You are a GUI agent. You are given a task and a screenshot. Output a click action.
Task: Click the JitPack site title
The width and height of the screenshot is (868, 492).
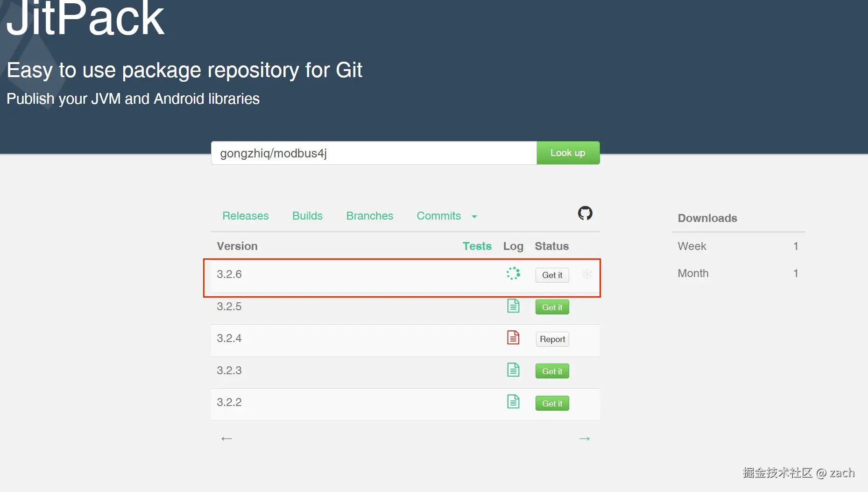point(85,19)
